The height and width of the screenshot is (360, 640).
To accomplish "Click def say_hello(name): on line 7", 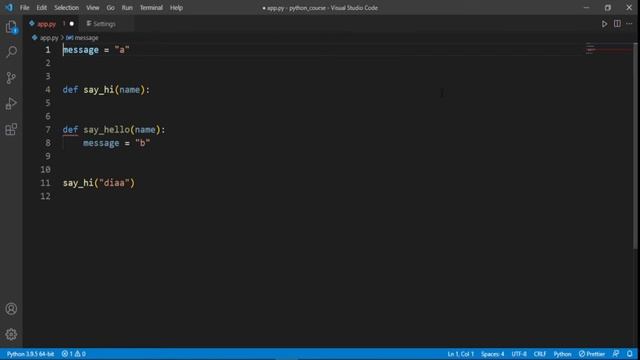I will point(114,130).
